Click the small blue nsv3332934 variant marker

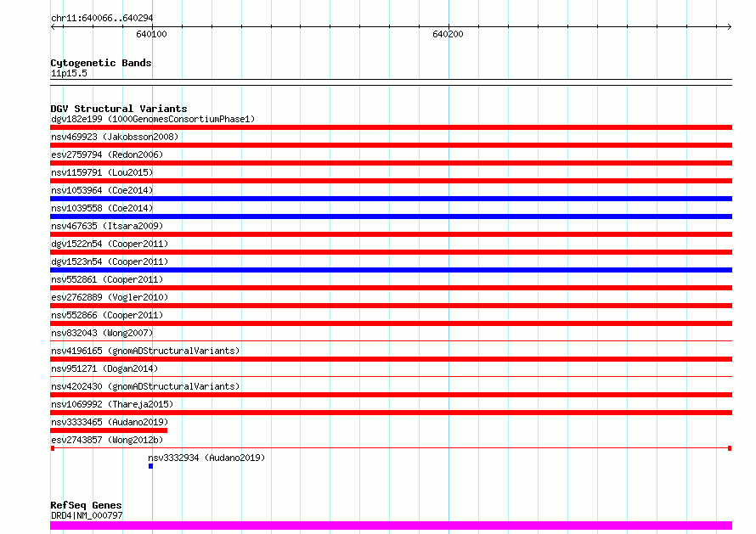coord(151,466)
